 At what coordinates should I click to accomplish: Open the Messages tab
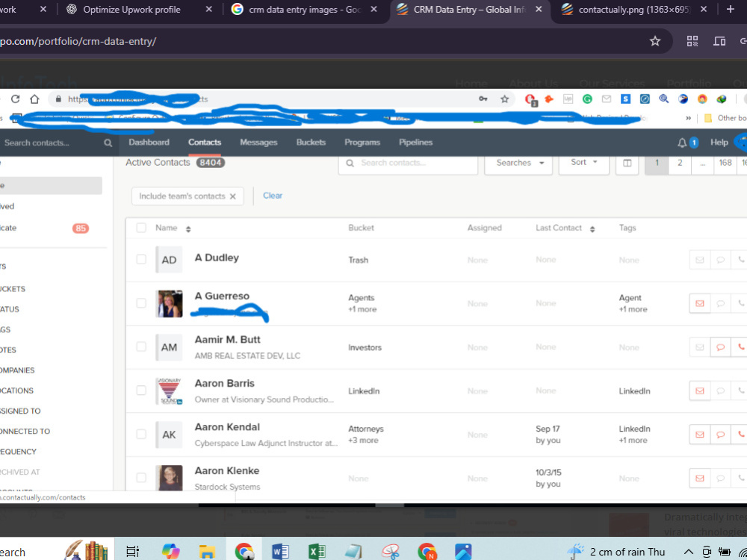coord(258,143)
